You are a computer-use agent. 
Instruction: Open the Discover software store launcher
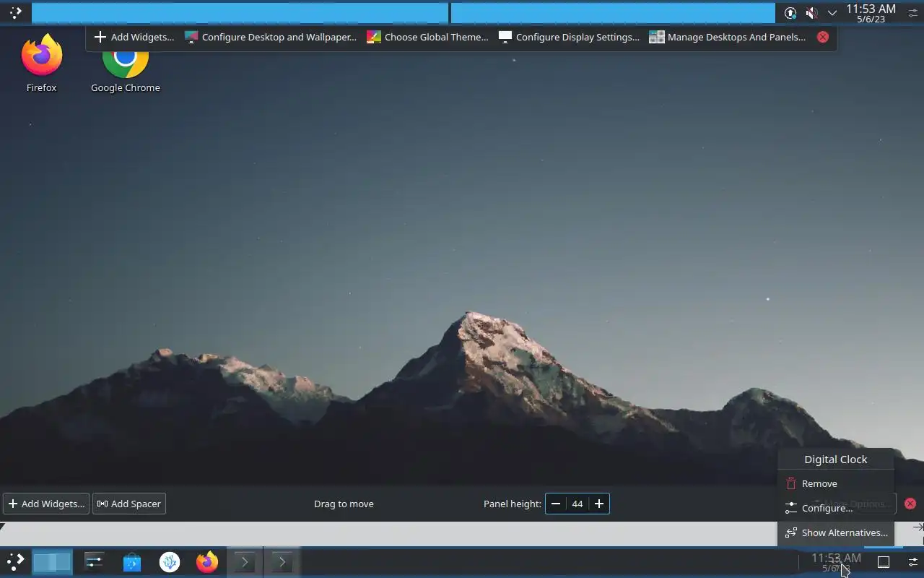click(x=131, y=561)
